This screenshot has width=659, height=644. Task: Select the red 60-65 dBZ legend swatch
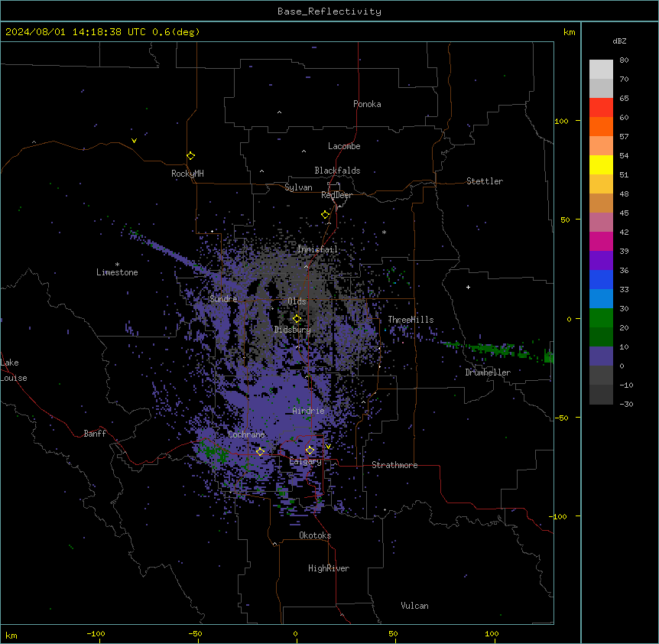[x=601, y=108]
